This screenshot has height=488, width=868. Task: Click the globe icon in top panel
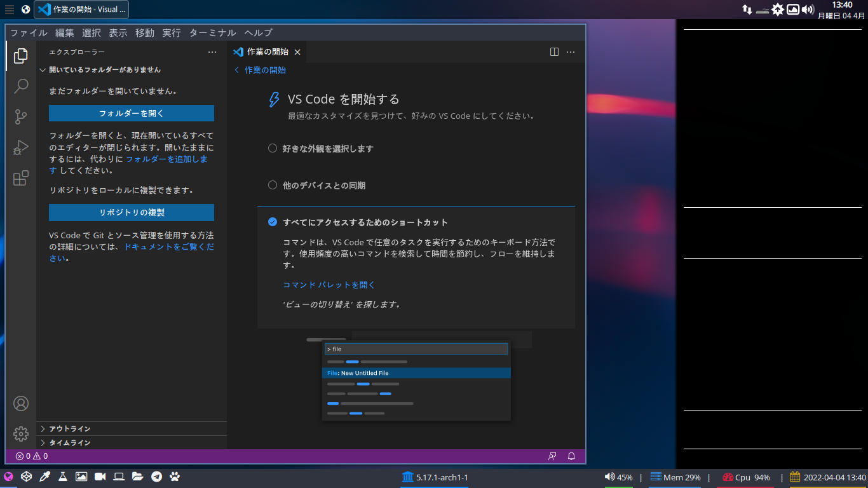point(25,10)
